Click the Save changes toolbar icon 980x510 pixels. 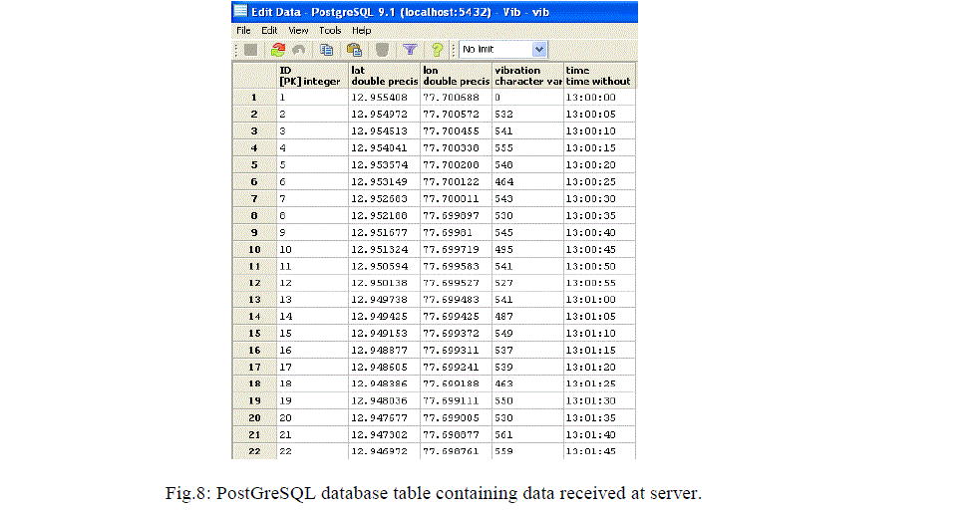click(x=250, y=49)
